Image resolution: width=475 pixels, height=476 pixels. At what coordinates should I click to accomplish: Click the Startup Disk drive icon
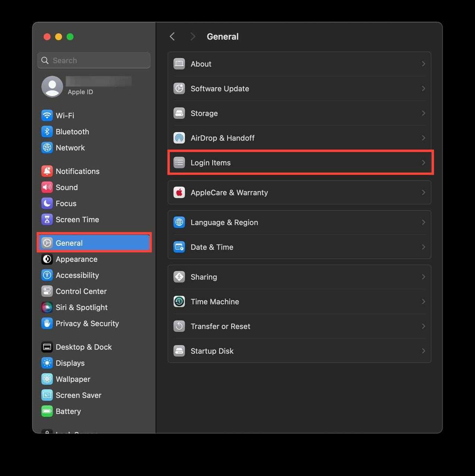coord(179,351)
